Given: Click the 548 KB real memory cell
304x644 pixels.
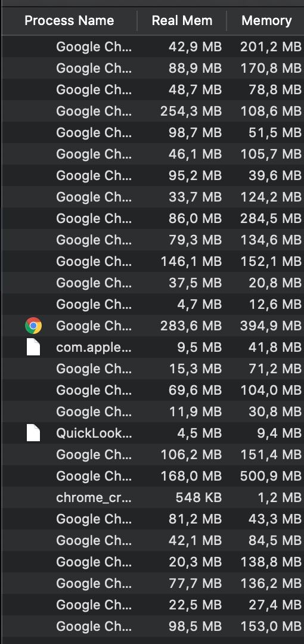Looking at the screenshot, I should [x=198, y=497].
